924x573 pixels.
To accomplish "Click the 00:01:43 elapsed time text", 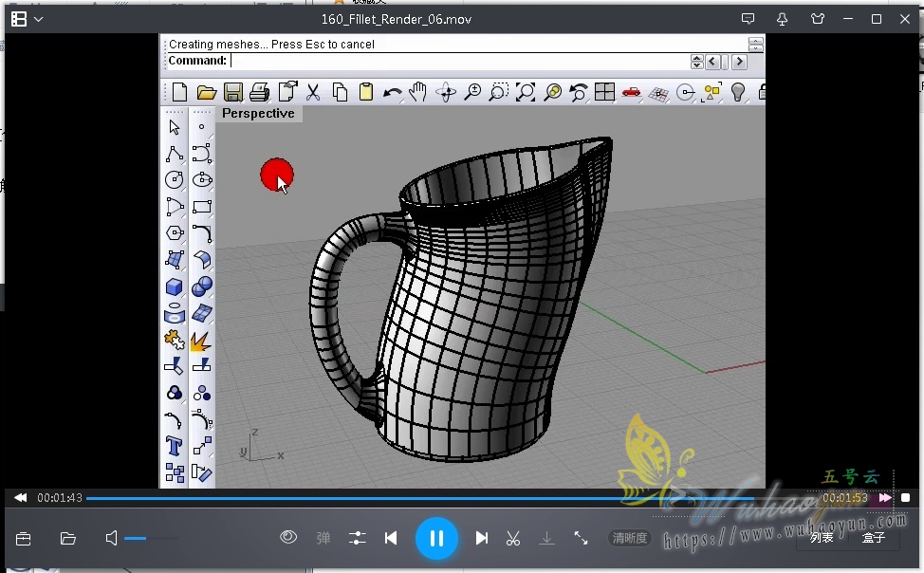I will coord(60,498).
